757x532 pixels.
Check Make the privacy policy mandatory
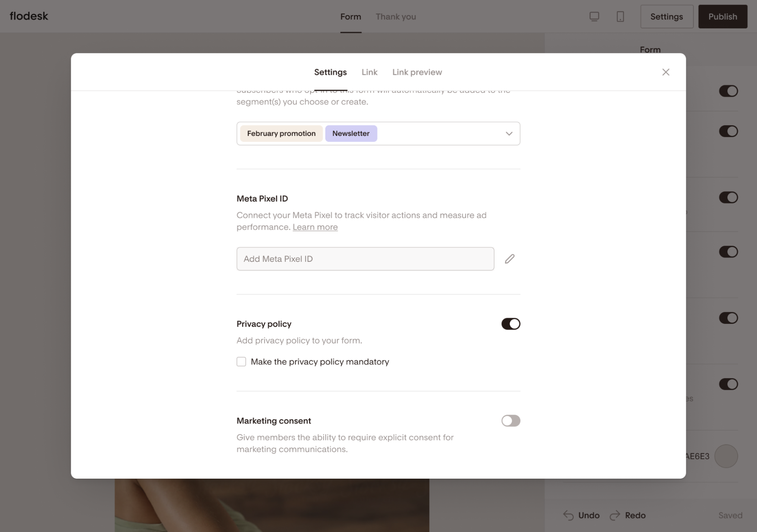coord(241,362)
